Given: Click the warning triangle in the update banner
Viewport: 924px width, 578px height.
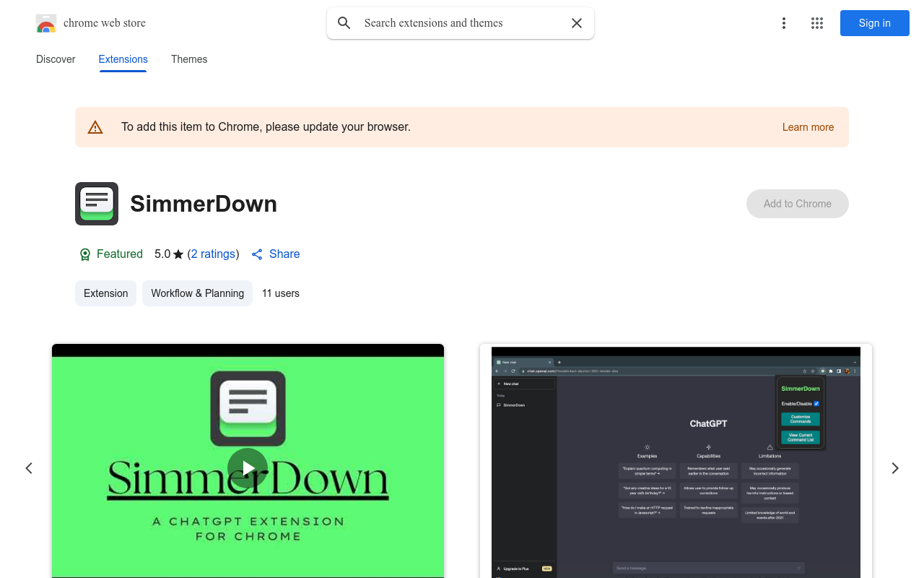Looking at the screenshot, I should click(x=95, y=126).
